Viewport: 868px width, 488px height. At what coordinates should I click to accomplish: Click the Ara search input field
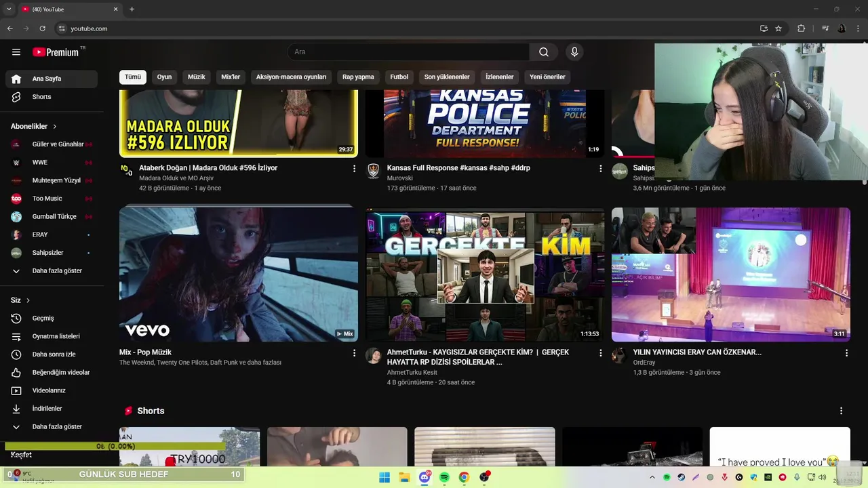pos(408,52)
